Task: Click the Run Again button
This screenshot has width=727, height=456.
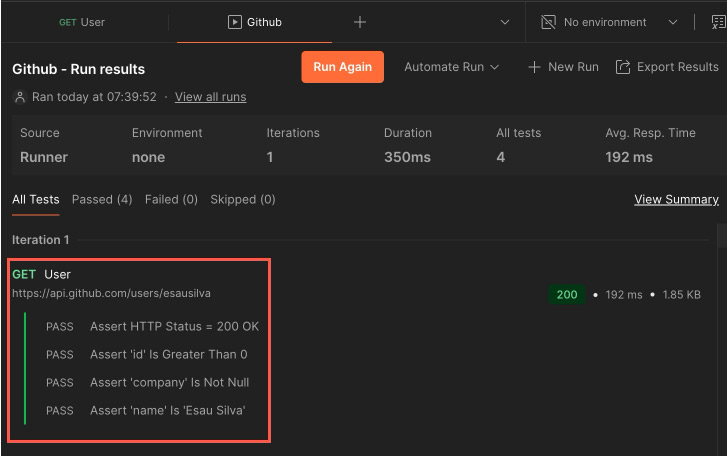Action: [x=343, y=67]
